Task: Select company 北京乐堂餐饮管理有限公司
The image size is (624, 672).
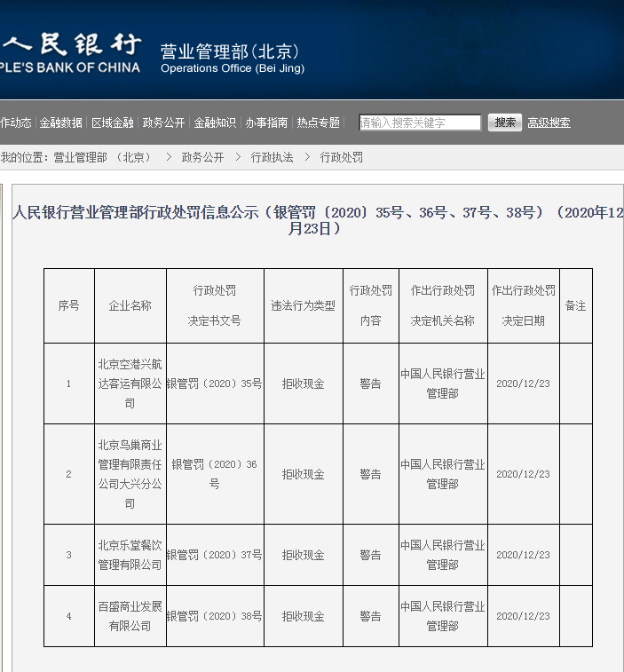Action: coord(130,555)
